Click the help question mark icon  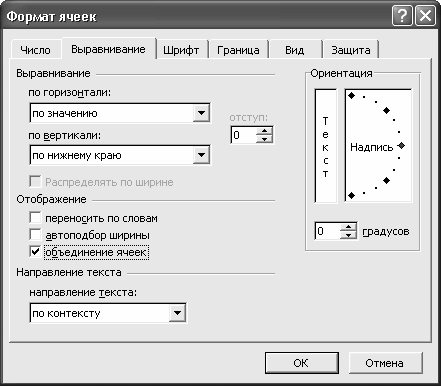pyautogui.click(x=402, y=16)
